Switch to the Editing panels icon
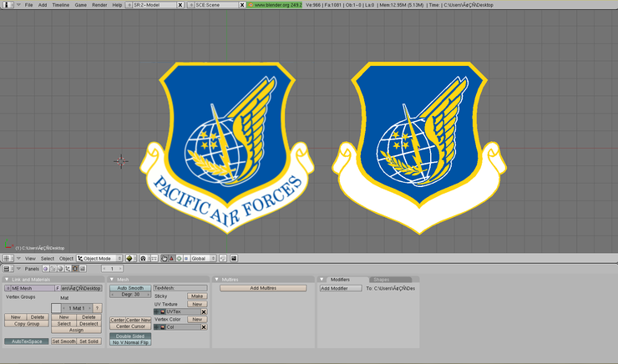 75,269
